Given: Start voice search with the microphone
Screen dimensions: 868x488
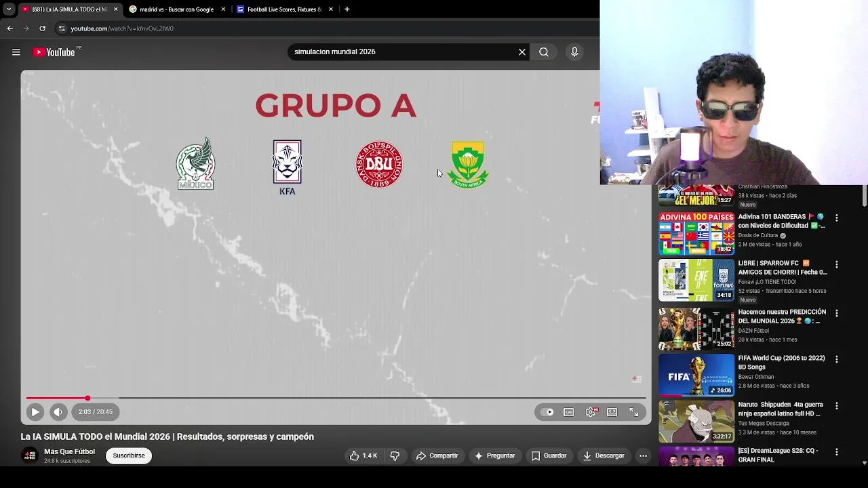Looking at the screenshot, I should [574, 52].
